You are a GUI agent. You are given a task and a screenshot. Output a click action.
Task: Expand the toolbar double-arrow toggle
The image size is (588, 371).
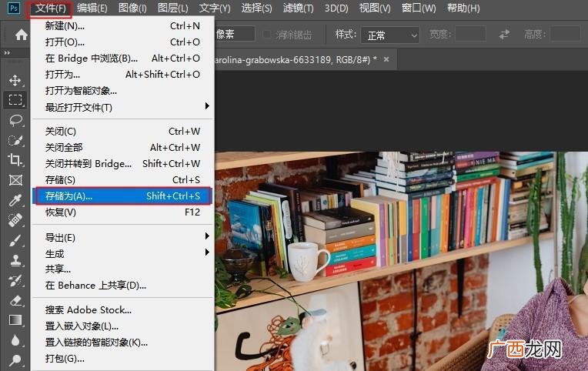7,53
